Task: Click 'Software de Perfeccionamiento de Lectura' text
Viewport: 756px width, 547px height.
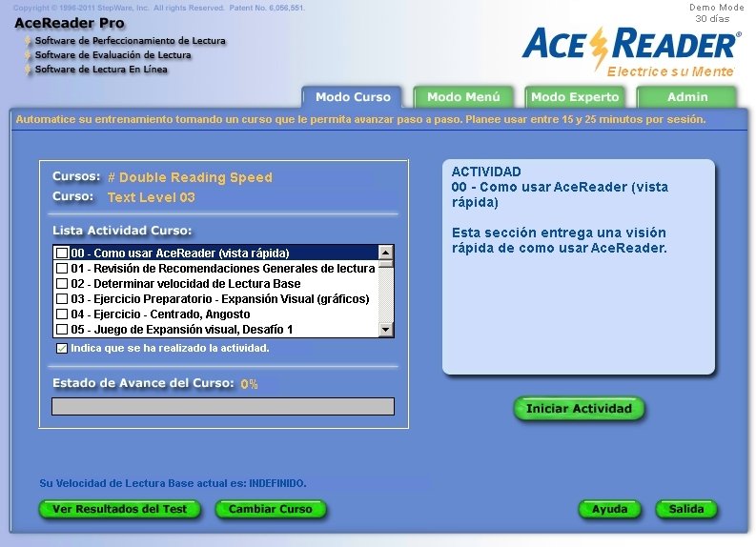Action: coord(131,41)
